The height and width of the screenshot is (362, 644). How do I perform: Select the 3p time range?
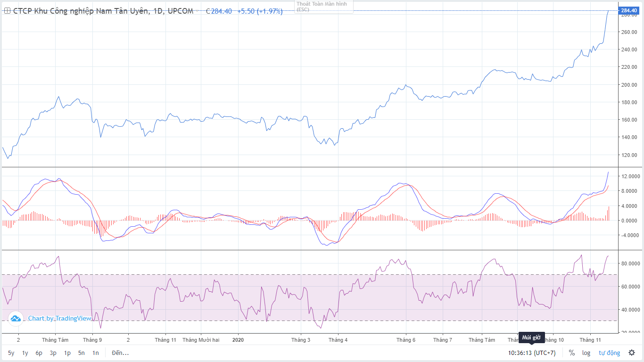(53, 353)
